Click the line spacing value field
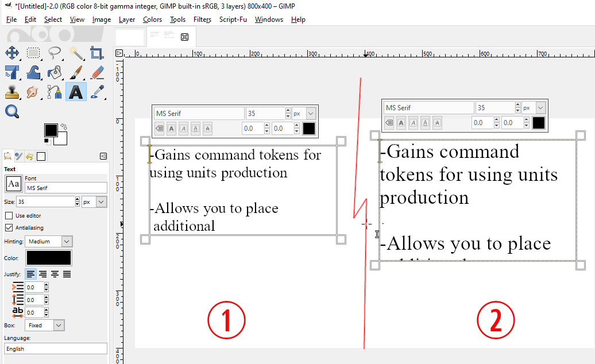 tap(34, 300)
